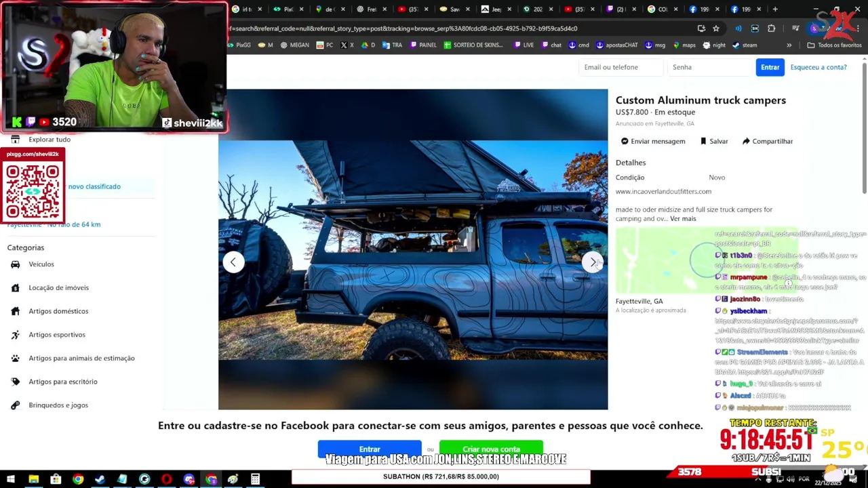The height and width of the screenshot is (488, 868).
Task: Show more bookmarks with double chevron
Action: tap(789, 45)
